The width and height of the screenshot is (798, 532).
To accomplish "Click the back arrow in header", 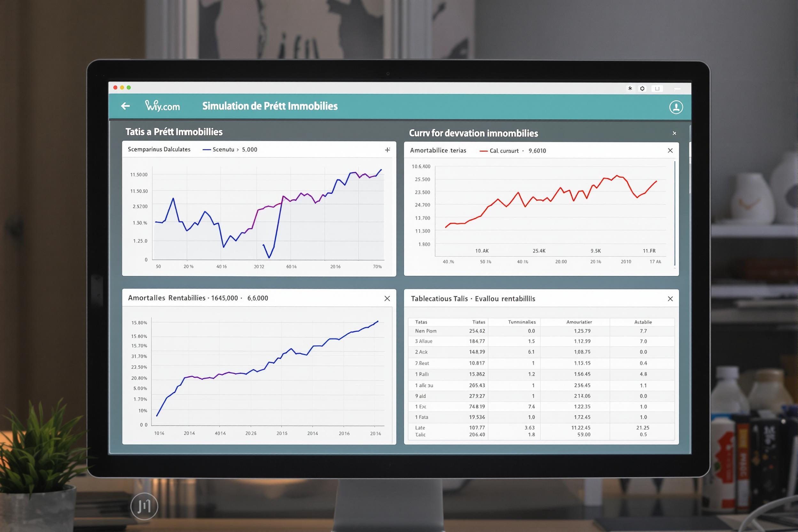I will 125,106.
